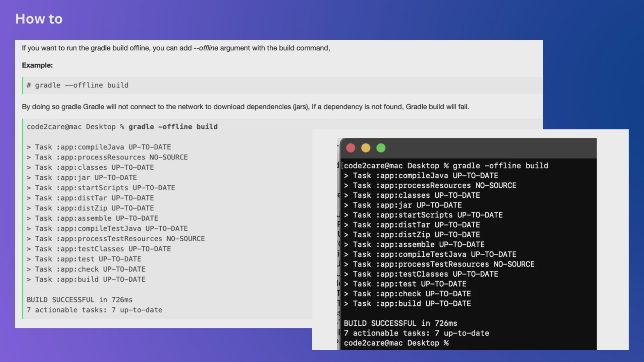Click 'BUILD SUCCESSFUL in 726ms' in article
This screenshot has width=644, height=362.
click(79, 300)
